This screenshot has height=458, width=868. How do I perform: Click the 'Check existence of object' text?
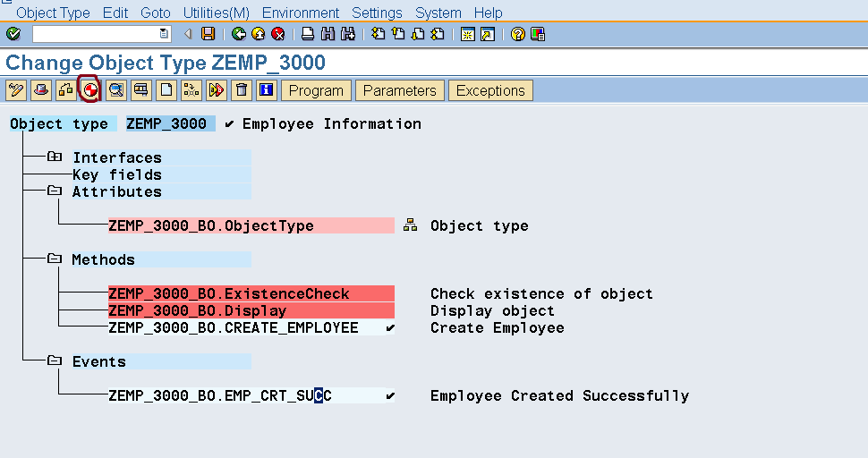coord(541,293)
